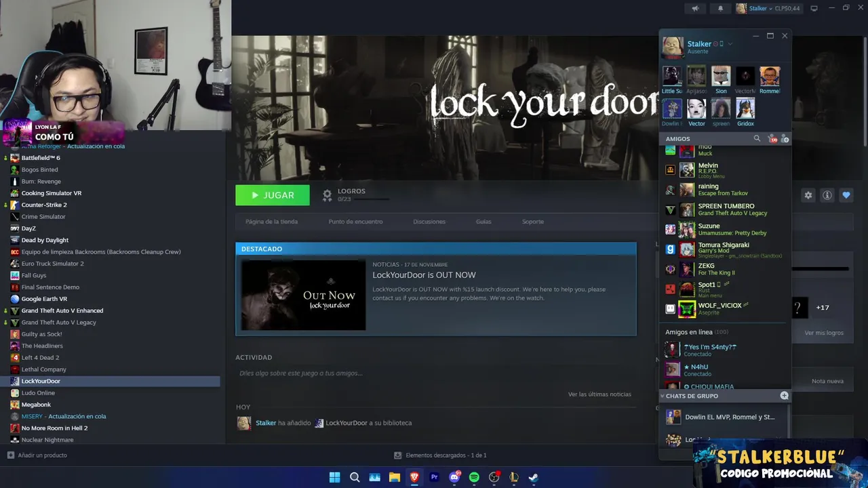The image size is (868, 488).
Task: Open Soporte tab
Action: click(x=533, y=222)
